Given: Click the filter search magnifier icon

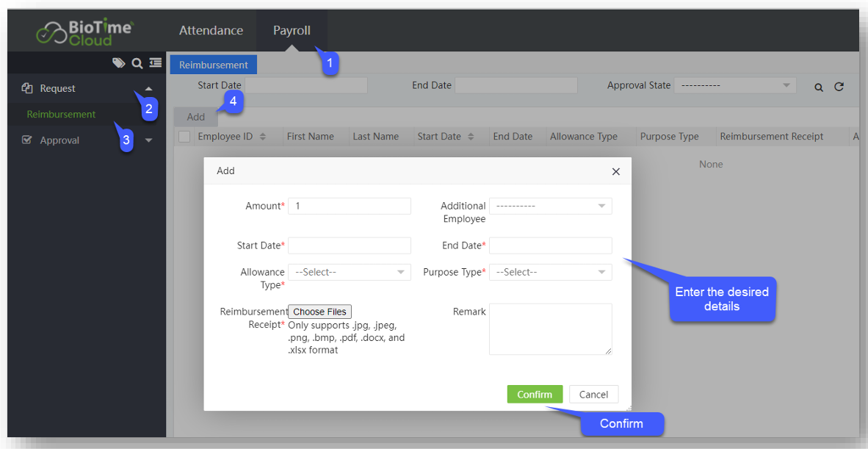Looking at the screenshot, I should point(819,87).
